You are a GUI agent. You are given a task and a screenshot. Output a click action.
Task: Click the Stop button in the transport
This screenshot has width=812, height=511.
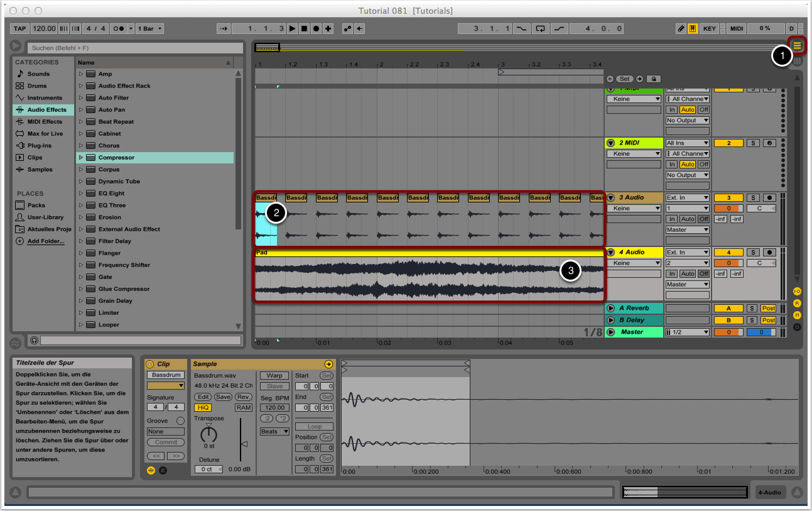pyautogui.click(x=304, y=29)
